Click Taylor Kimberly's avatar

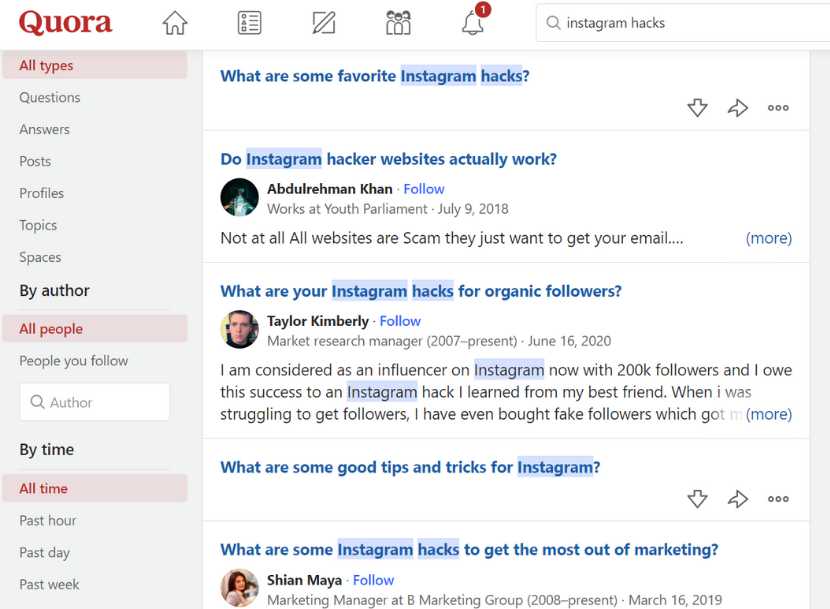pos(239,329)
